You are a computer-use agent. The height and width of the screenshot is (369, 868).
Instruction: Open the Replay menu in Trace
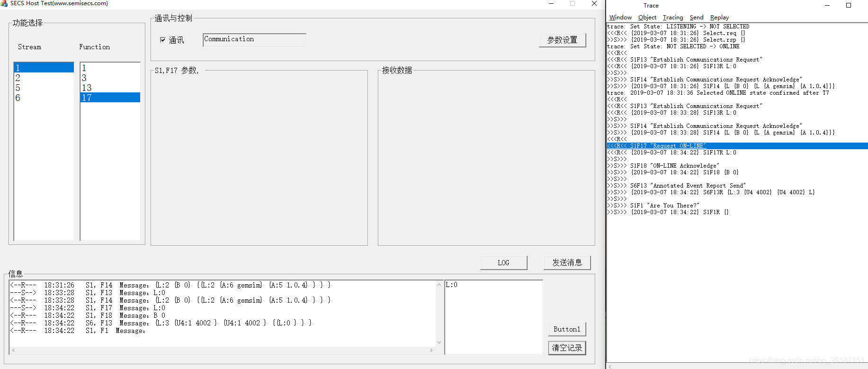click(x=719, y=18)
